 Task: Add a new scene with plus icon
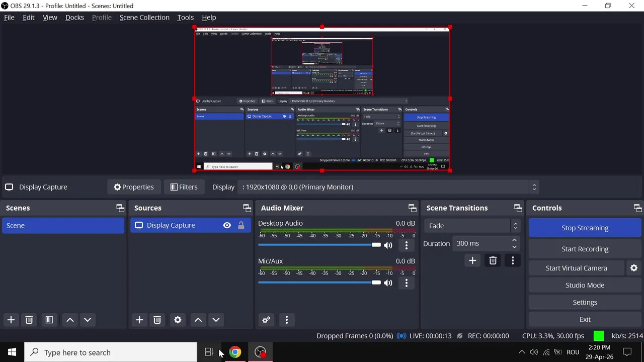(x=11, y=320)
